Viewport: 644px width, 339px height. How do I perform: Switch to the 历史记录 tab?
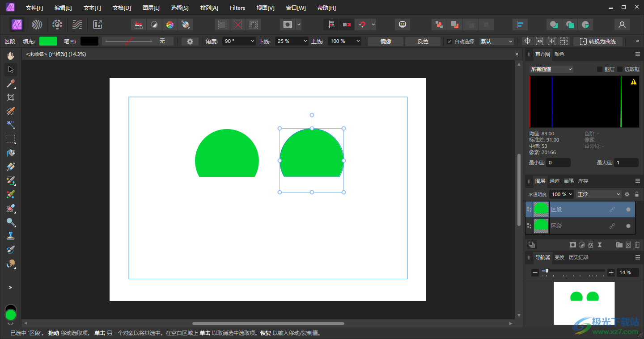click(x=578, y=257)
